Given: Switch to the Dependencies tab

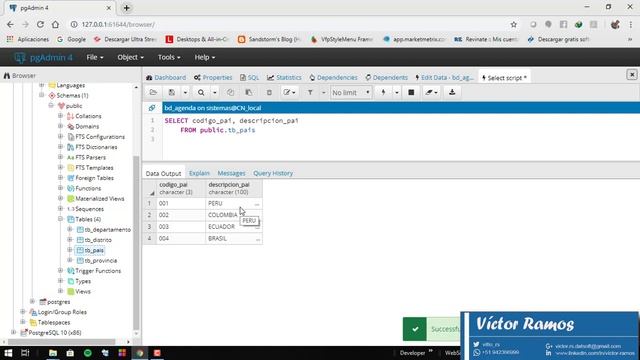Looking at the screenshot, I should (x=333, y=78).
